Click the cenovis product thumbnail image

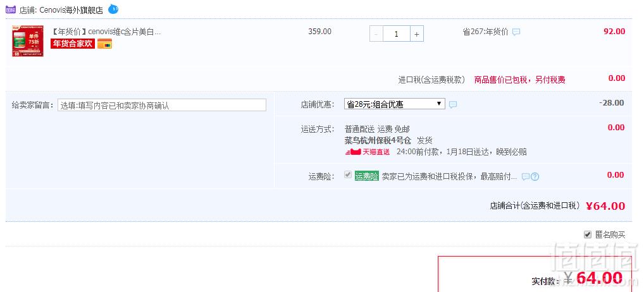coord(27,40)
